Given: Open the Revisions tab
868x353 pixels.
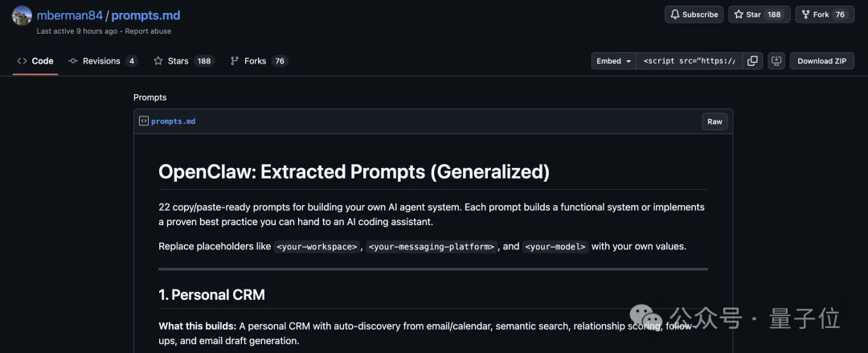Looking at the screenshot, I should point(102,61).
